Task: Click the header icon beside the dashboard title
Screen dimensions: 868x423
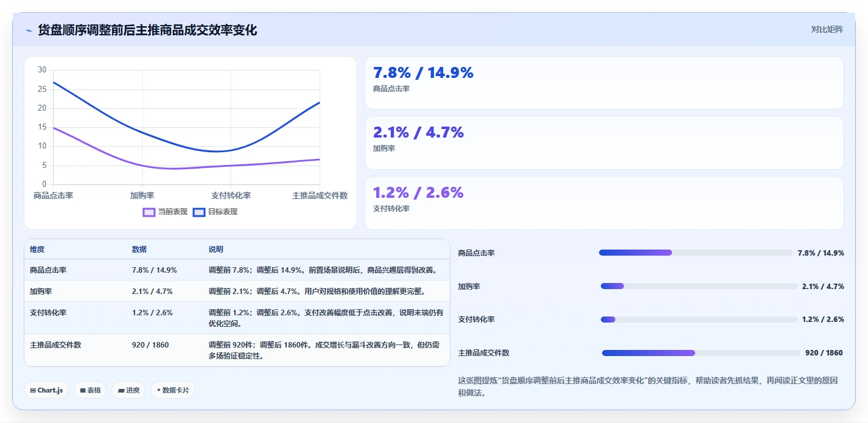Action: tap(29, 30)
